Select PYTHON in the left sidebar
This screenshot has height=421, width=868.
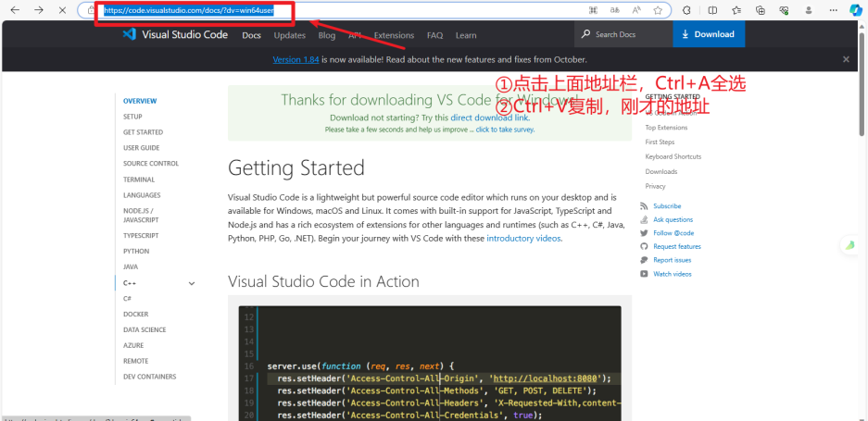(136, 251)
